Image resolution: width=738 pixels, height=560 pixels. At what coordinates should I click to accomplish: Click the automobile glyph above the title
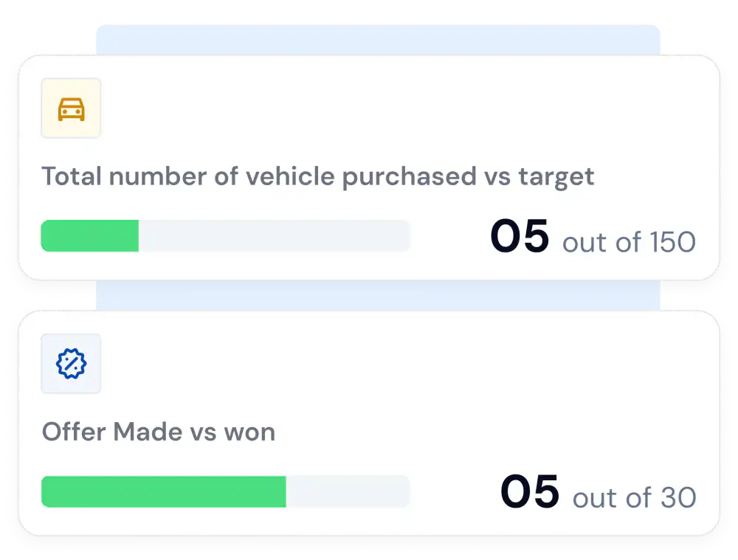pyautogui.click(x=71, y=108)
